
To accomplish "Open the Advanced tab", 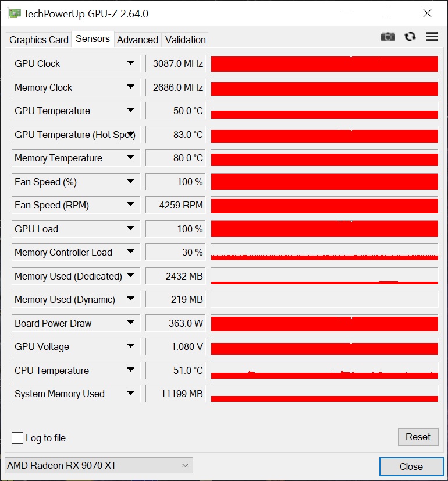I will [x=137, y=40].
